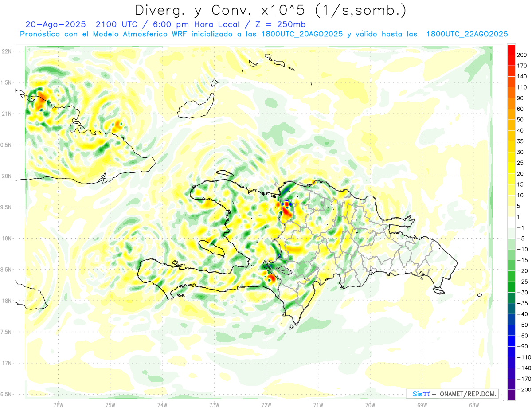This screenshot has width=532, height=411.
Task: Click latitude axis label '9.5N'
Action: click(7, 207)
